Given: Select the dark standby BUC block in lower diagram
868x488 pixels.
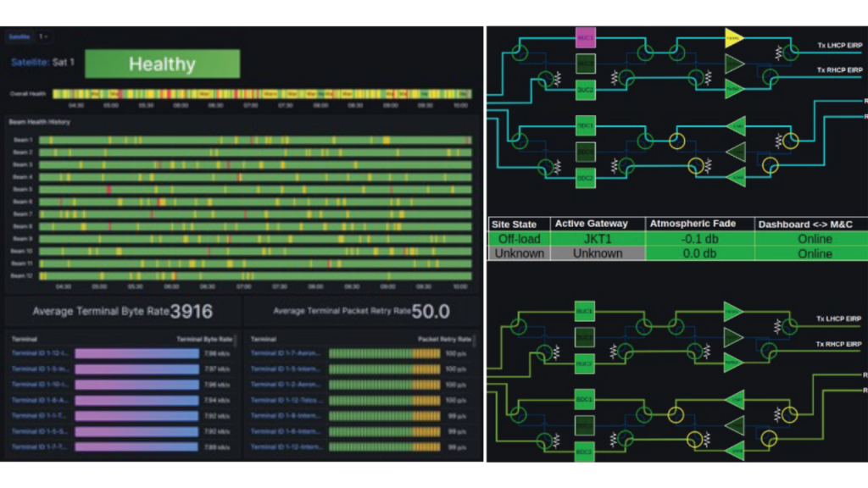Looking at the screenshot, I should pos(585,337).
